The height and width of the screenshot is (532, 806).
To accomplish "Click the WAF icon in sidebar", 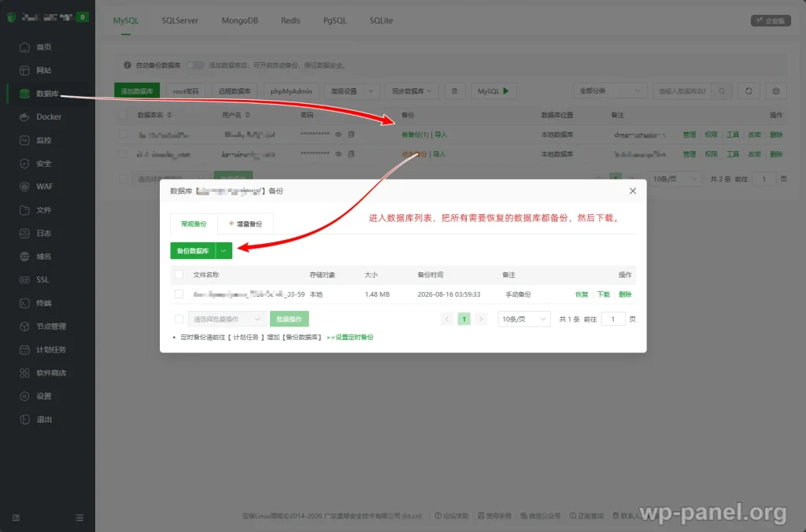I will pyautogui.click(x=24, y=187).
